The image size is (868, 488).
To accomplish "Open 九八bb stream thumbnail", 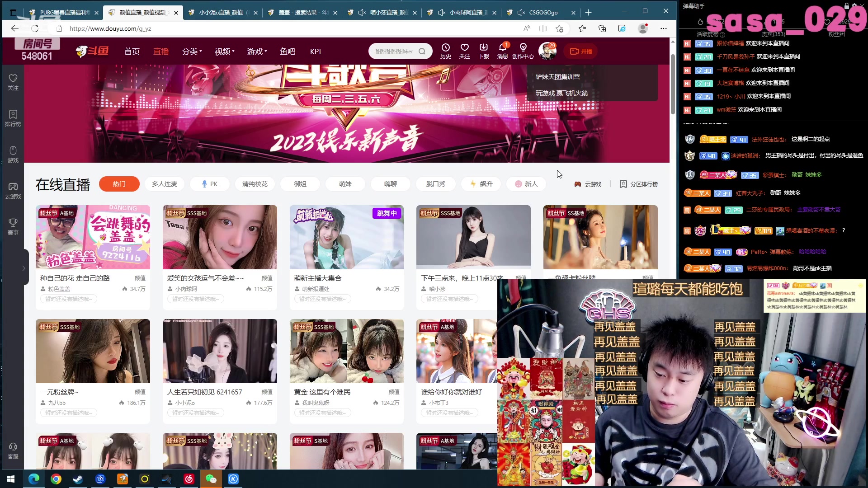I will [93, 351].
